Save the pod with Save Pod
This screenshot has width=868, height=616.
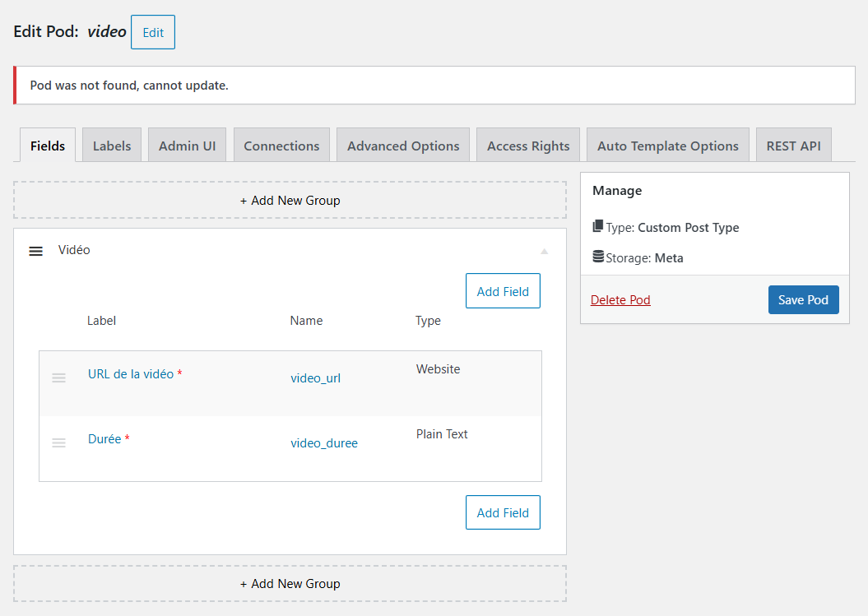tap(803, 300)
